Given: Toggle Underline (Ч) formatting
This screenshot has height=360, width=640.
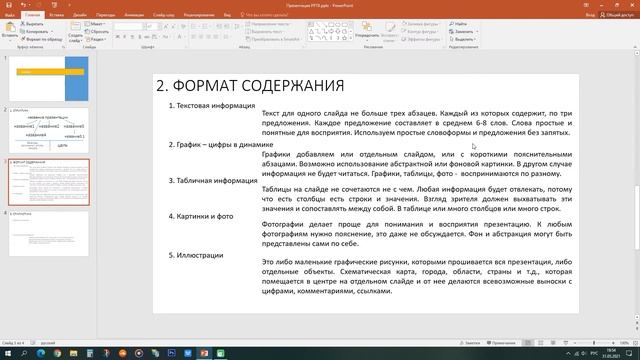Looking at the screenshot, I should [132, 37].
